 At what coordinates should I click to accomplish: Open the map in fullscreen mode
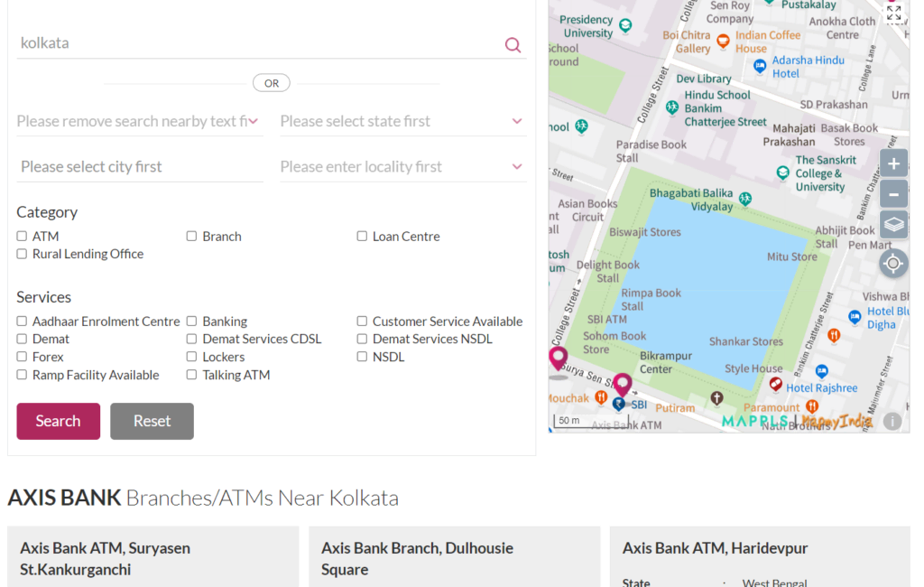pyautogui.click(x=894, y=13)
